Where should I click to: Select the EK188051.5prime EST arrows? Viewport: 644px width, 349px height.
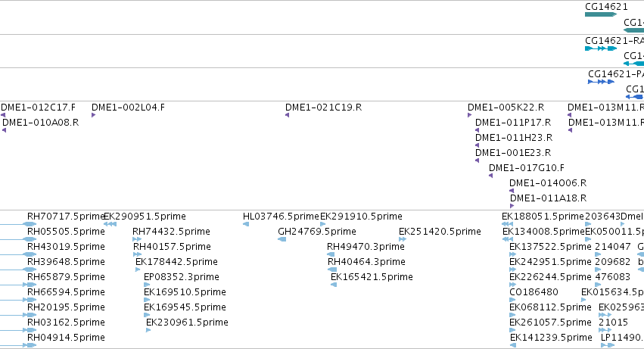click(507, 224)
